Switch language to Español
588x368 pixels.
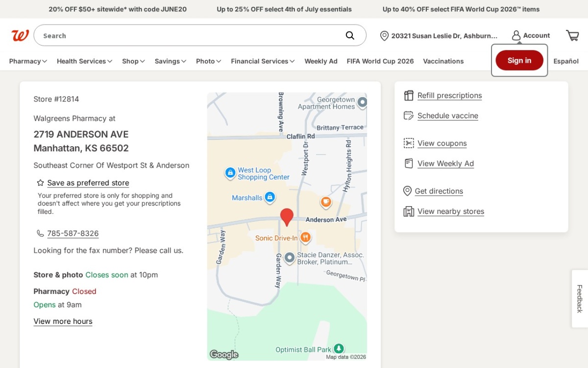click(x=566, y=61)
